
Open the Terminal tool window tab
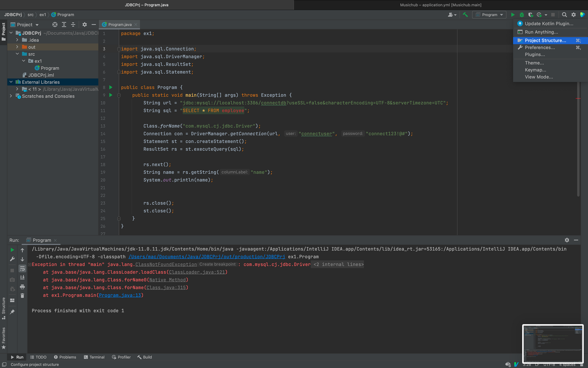pyautogui.click(x=94, y=357)
